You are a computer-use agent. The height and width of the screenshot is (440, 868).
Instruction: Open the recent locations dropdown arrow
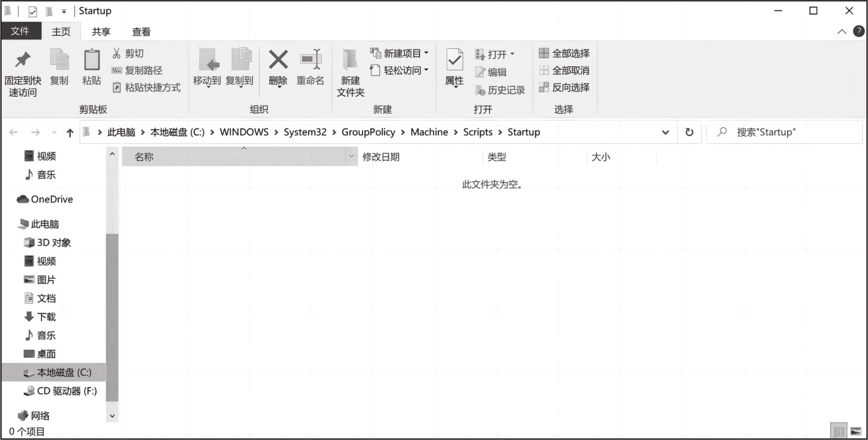click(54, 132)
